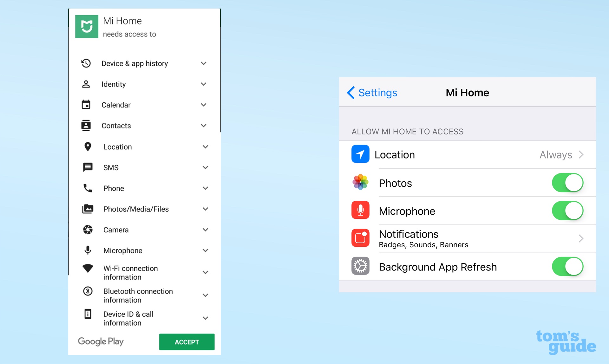Toggle the Microphone access switch
The width and height of the screenshot is (609, 364).
pos(567,211)
